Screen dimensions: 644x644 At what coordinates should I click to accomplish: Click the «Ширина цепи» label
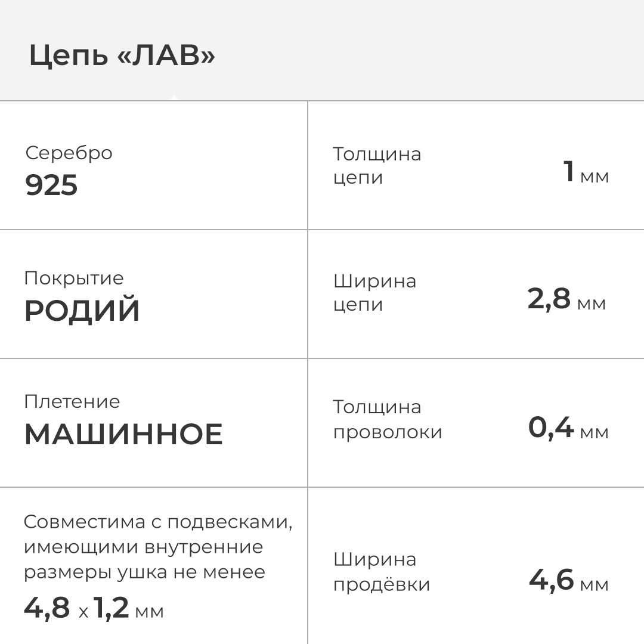point(374,292)
